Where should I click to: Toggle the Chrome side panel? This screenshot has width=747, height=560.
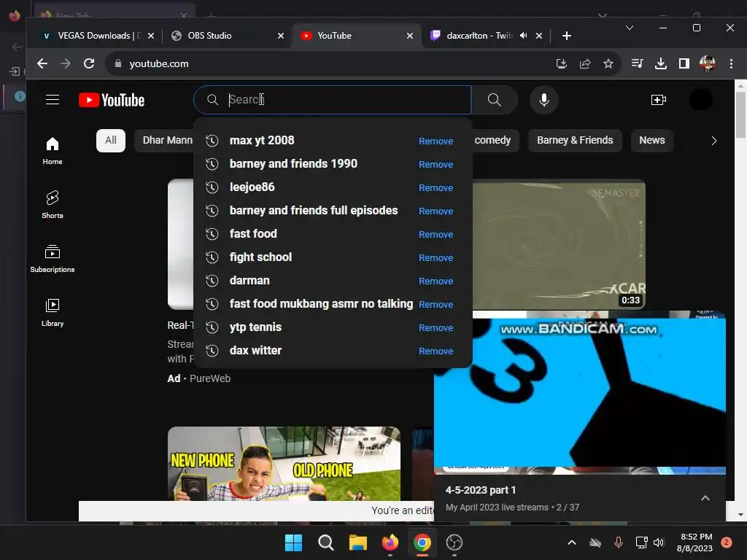pyautogui.click(x=684, y=63)
